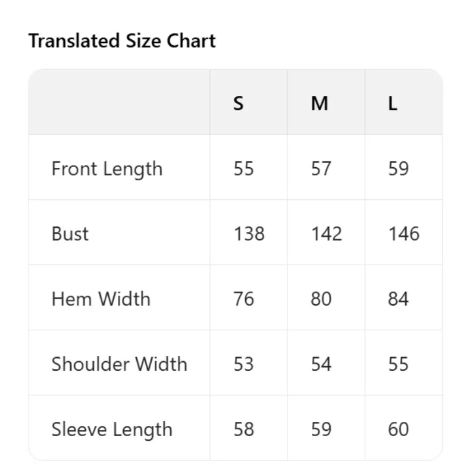Click the "Translated Size Chart" heading

pos(122,41)
